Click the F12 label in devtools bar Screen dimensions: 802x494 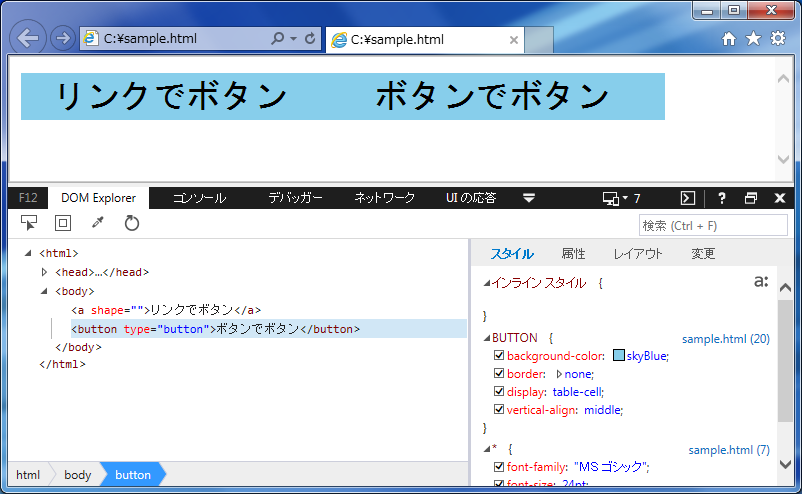pos(28,198)
